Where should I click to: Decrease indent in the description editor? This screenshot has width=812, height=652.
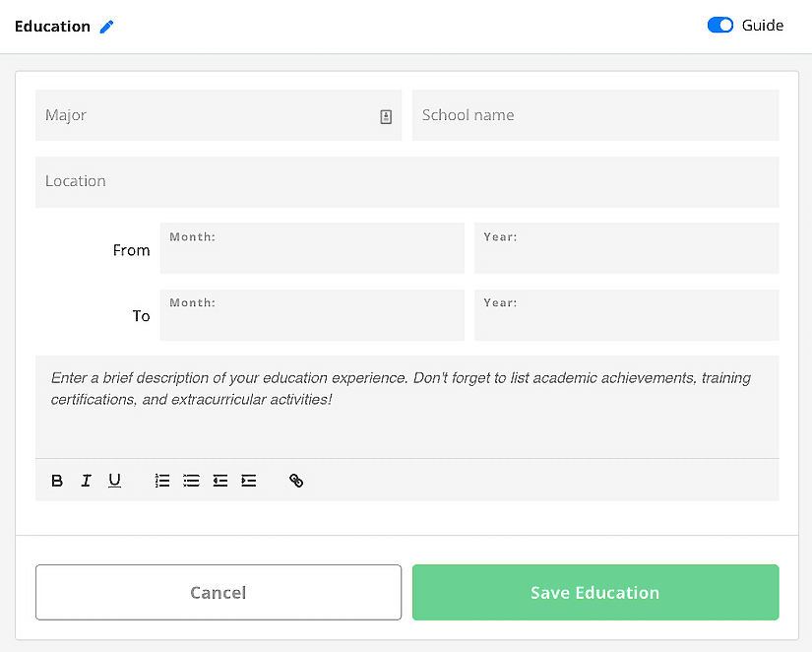point(220,481)
